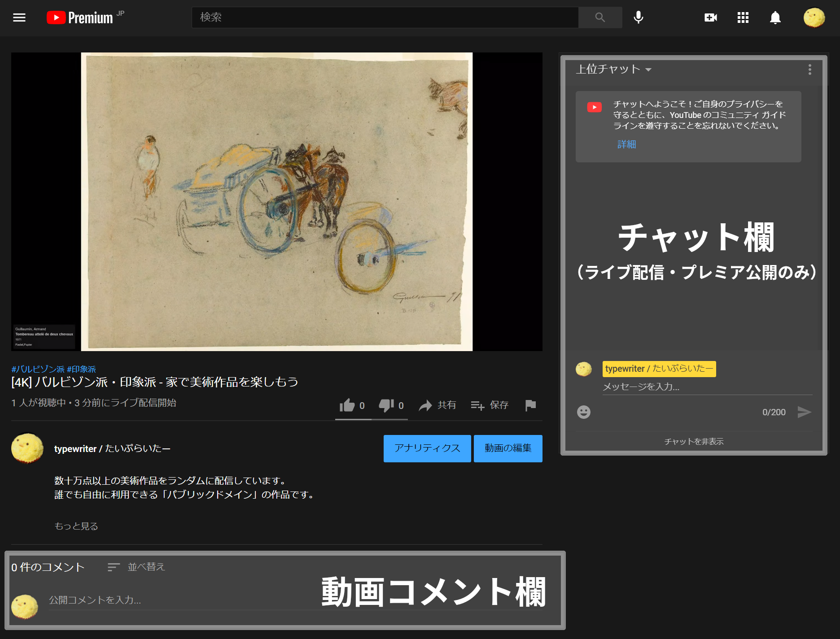
Task: Hide chat via チャットを非表示
Action: (694, 442)
